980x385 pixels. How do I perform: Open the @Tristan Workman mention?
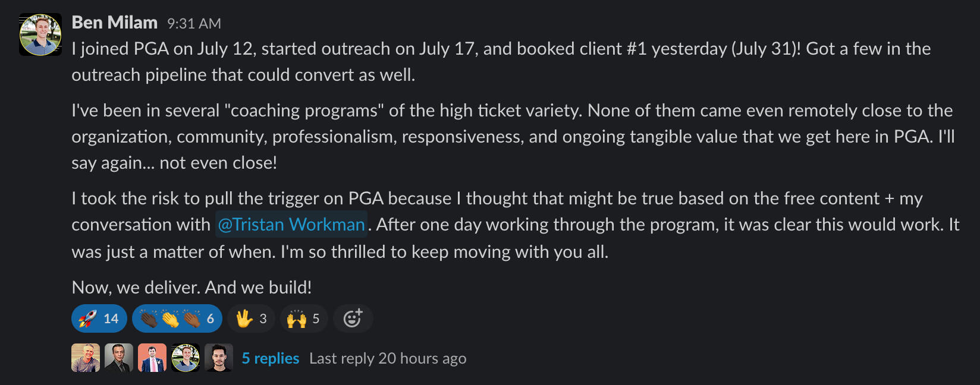291,225
